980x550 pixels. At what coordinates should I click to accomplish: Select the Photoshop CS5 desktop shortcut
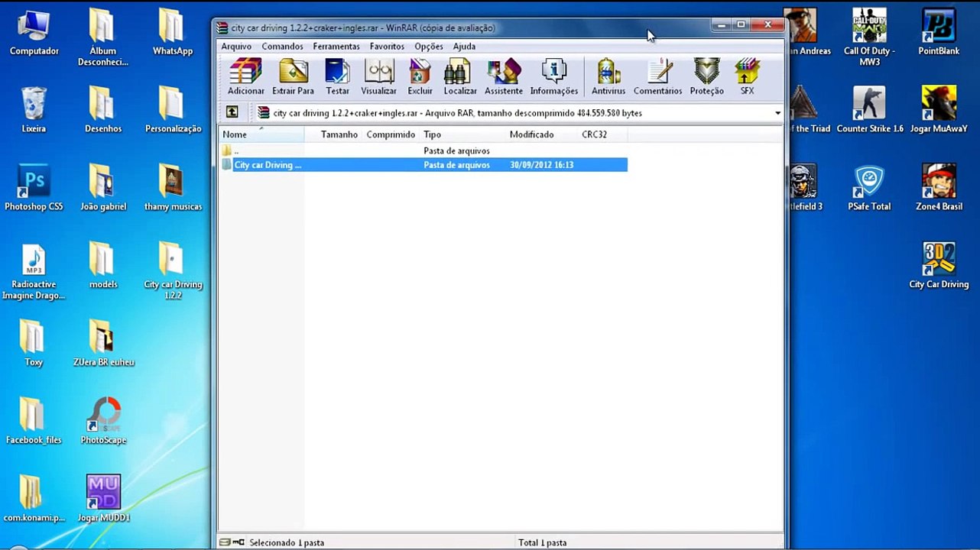point(34,187)
